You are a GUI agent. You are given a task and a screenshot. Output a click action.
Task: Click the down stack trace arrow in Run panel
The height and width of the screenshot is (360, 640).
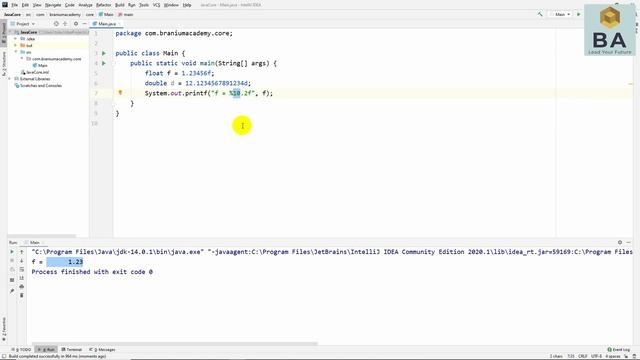point(22,260)
